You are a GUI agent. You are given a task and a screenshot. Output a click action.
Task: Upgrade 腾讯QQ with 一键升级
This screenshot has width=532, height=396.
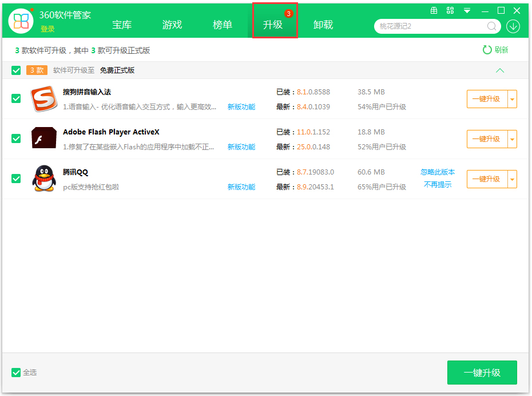point(487,179)
